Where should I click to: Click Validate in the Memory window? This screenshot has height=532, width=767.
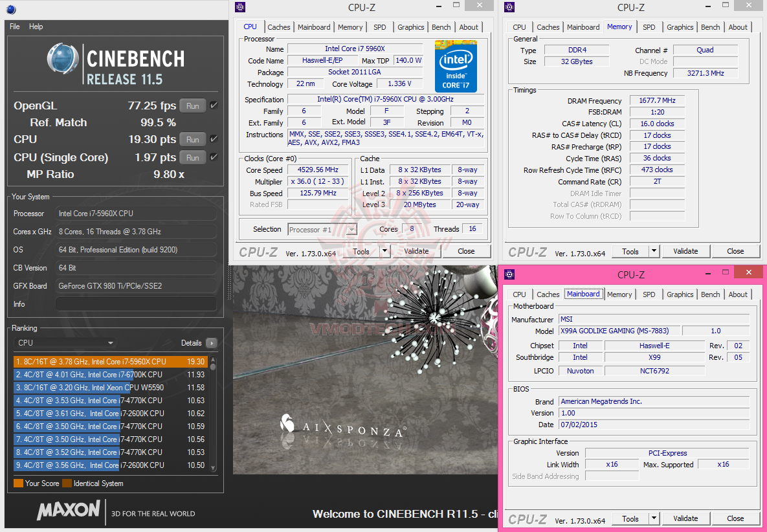685,251
